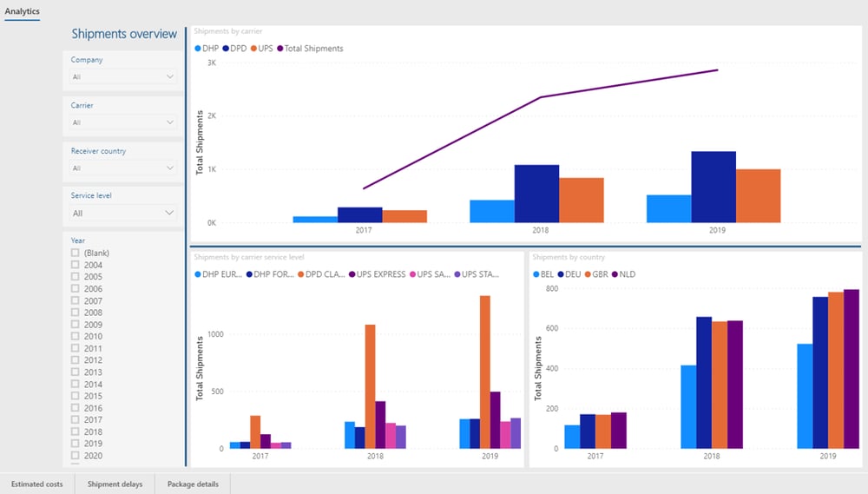Select DHP legend in carrier chart
The height and width of the screenshot is (494, 868).
coord(207,49)
